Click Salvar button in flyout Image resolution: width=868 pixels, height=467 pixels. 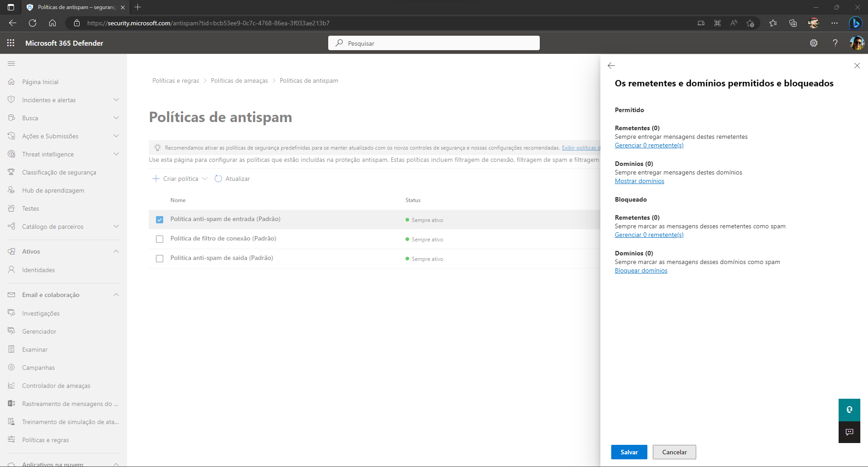coord(629,452)
